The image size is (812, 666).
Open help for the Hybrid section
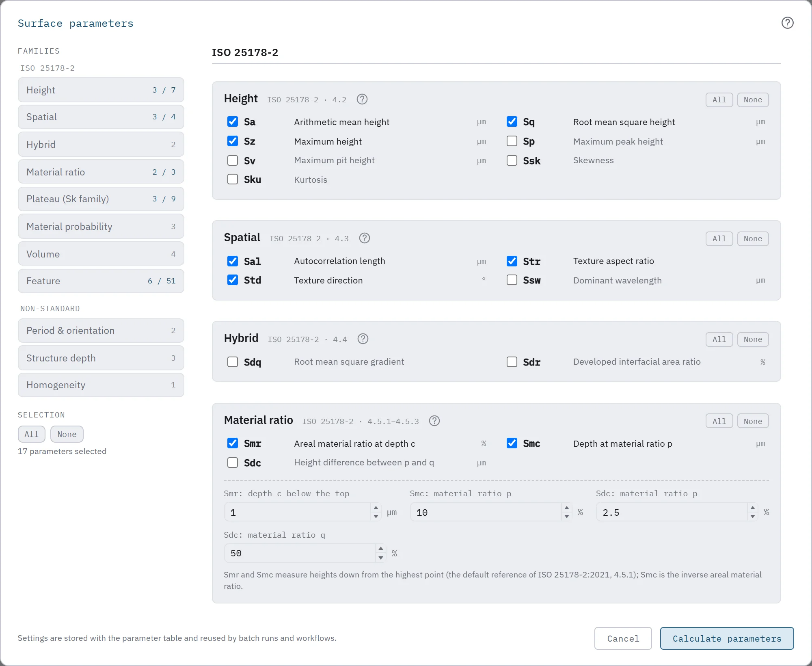click(x=363, y=339)
